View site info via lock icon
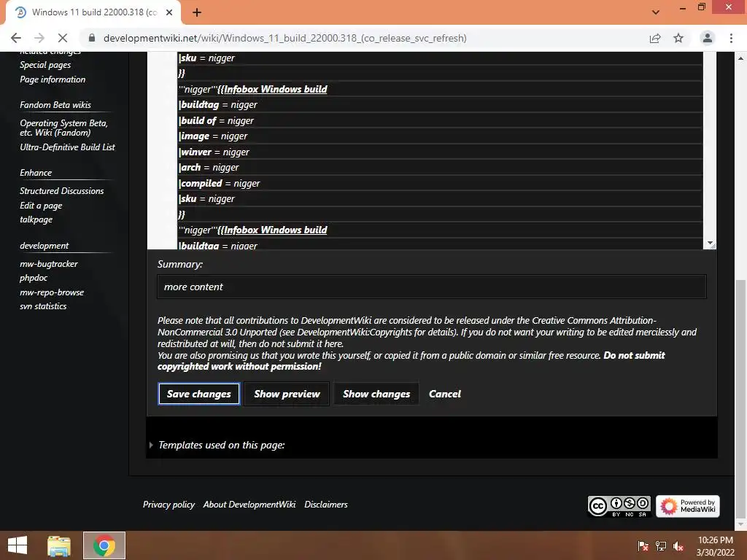 [x=92, y=38]
